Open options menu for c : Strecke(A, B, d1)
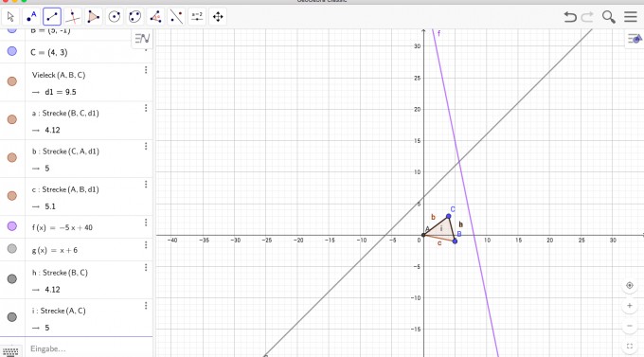Screen dimensions: 644x357 click(x=146, y=185)
